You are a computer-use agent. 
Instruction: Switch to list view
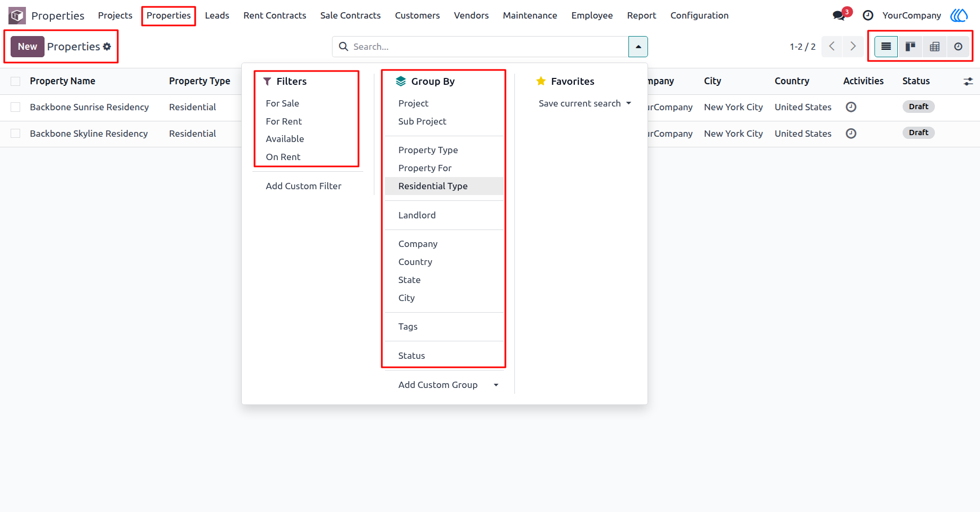886,47
